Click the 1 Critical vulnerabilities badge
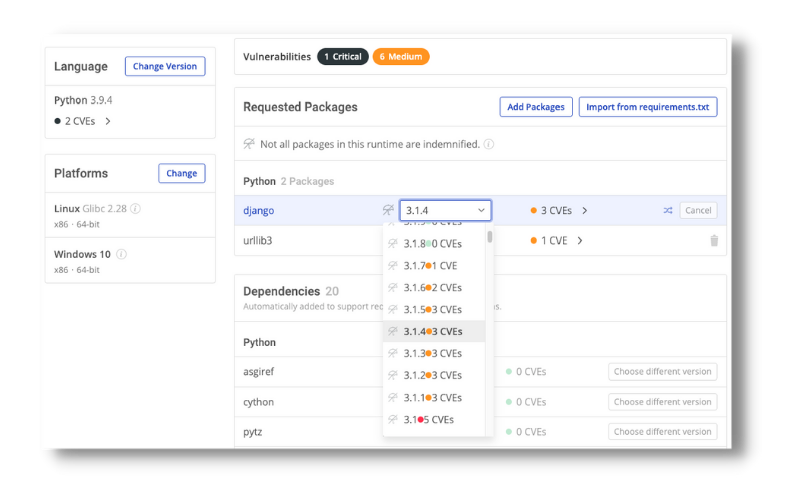The height and width of the screenshot is (500, 800). [x=343, y=57]
